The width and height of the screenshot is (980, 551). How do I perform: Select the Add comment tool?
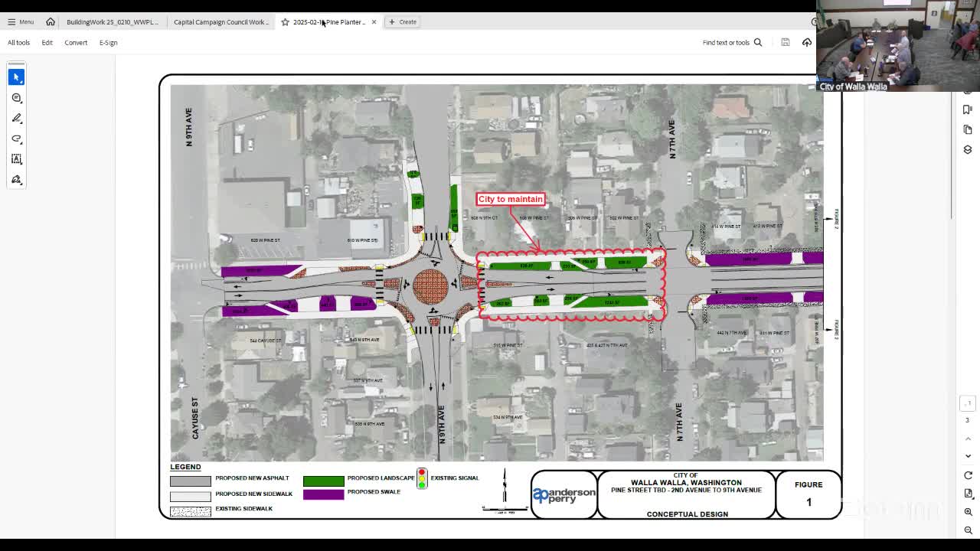click(x=16, y=97)
